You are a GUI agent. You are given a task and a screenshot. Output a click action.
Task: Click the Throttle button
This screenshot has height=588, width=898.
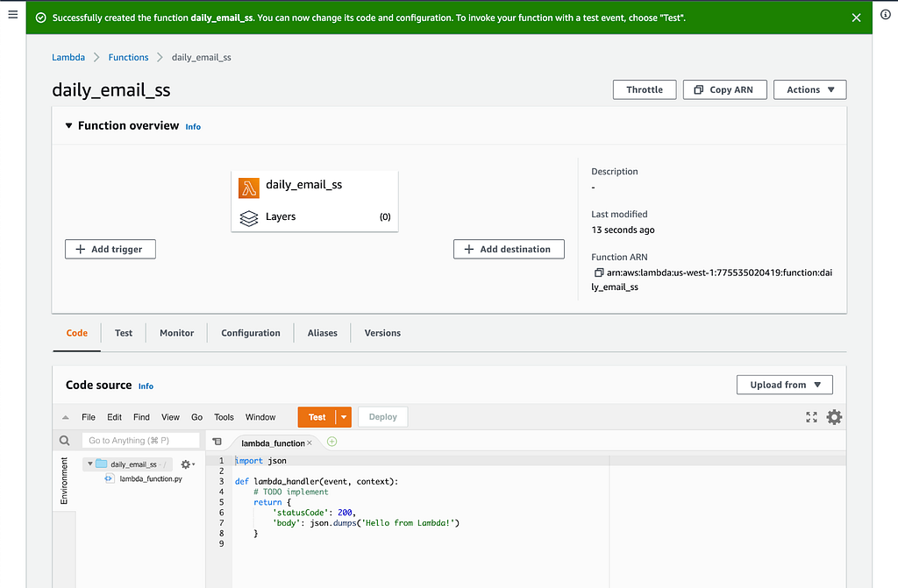[x=645, y=90]
